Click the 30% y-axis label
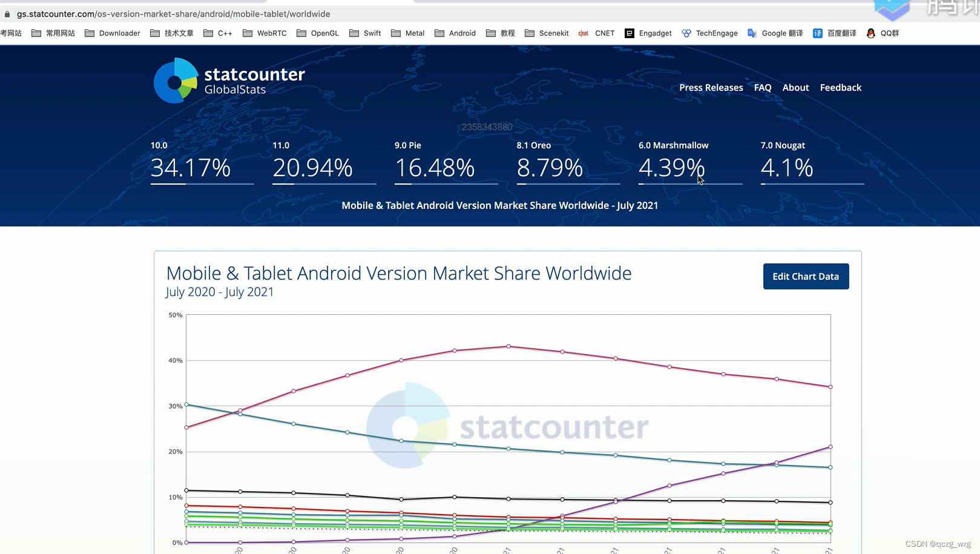 point(176,406)
